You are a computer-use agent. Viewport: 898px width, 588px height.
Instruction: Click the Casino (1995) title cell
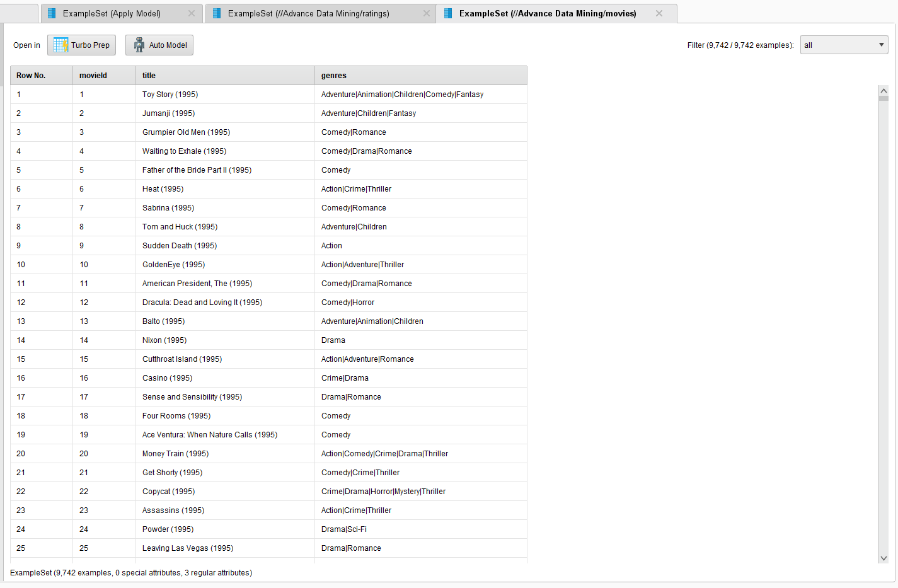(x=225, y=378)
